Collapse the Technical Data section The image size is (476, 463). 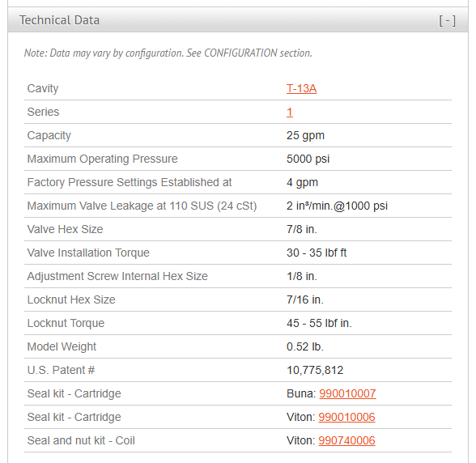point(447,21)
